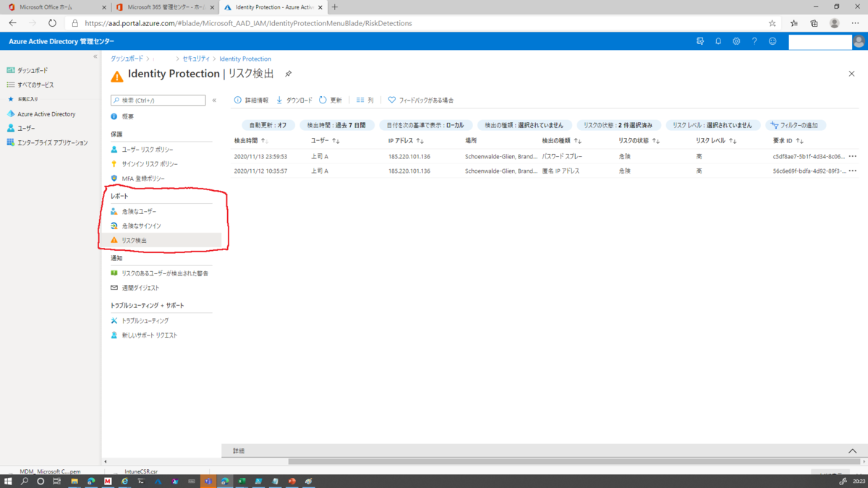Sort by the リスク レベル column header

click(715, 141)
